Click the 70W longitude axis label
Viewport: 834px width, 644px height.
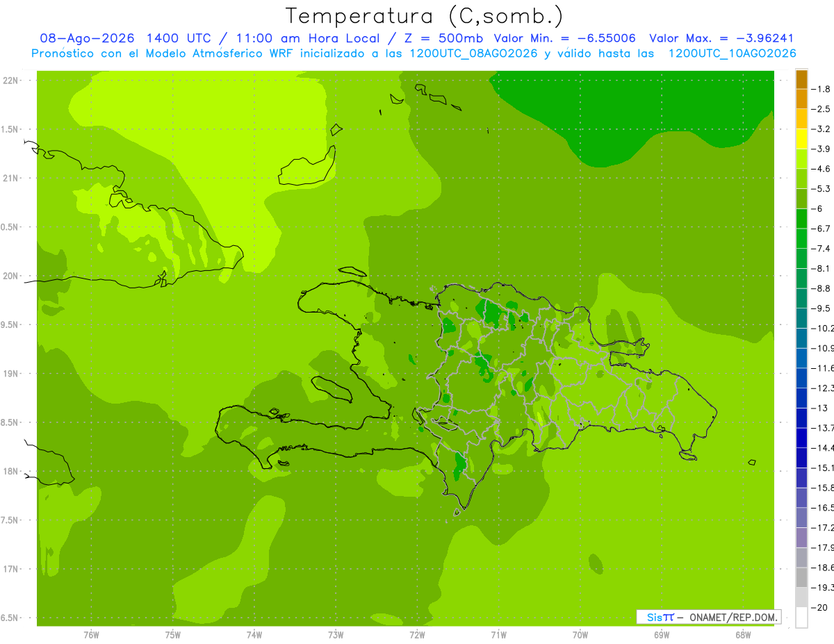point(580,634)
